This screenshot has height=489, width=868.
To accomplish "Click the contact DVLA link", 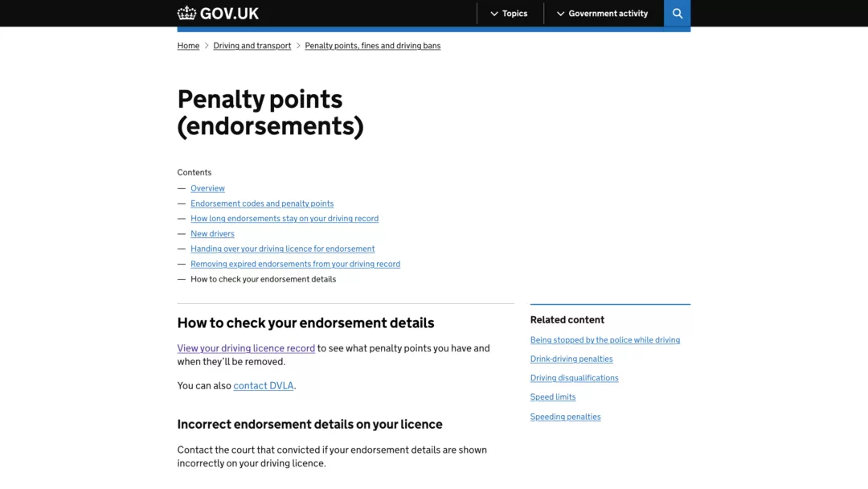I will click(x=264, y=385).
